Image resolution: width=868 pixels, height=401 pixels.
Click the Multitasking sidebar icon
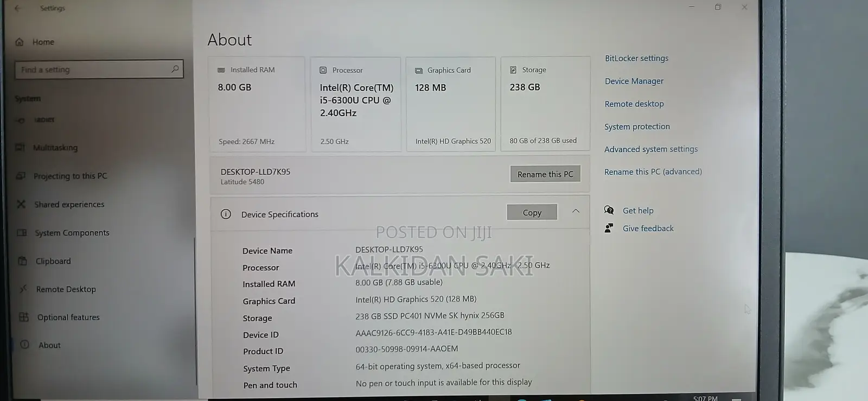(20, 147)
